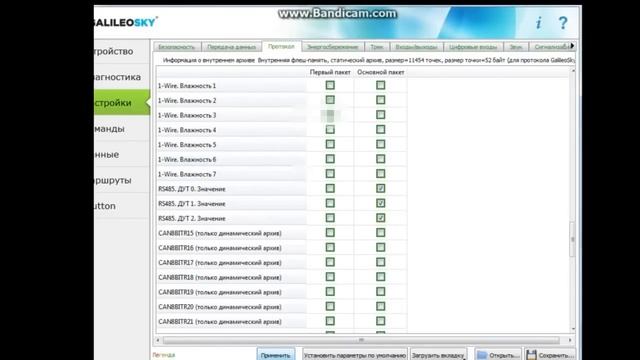The height and width of the screenshot is (360, 640).
Task: Click Загрузить вкладку button
Action: point(438,355)
